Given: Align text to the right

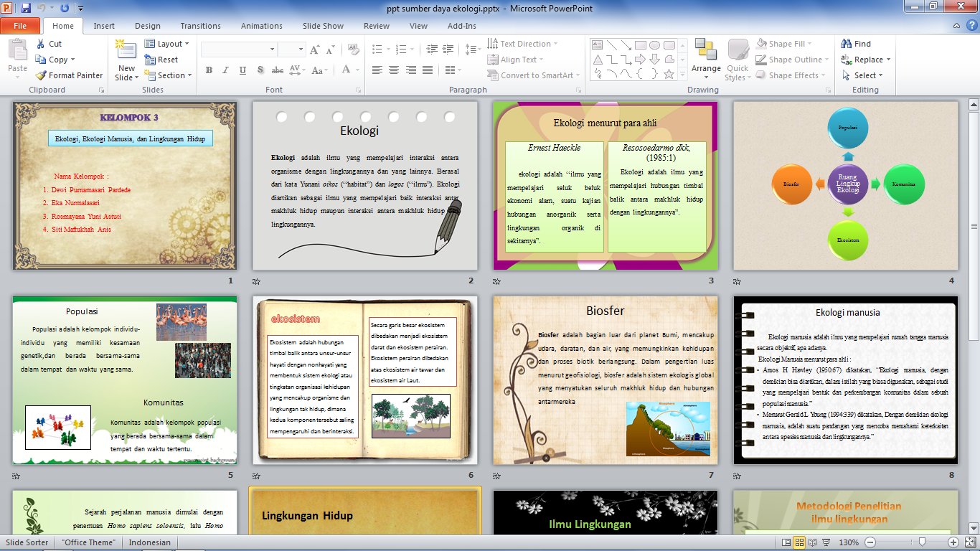Looking at the screenshot, I should pyautogui.click(x=410, y=70).
